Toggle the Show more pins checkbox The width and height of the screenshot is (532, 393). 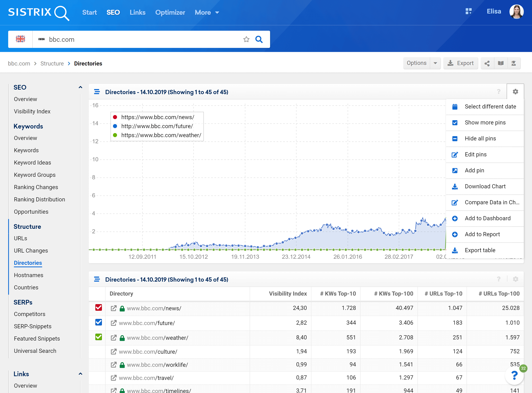455,123
